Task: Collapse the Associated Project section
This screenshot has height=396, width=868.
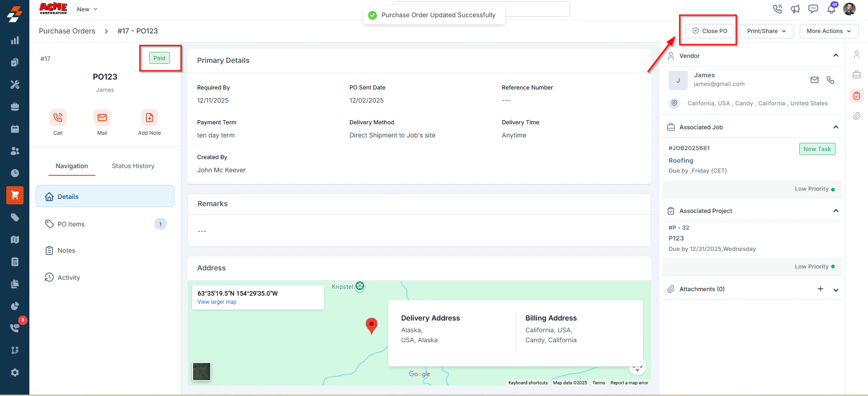Action: [836, 211]
